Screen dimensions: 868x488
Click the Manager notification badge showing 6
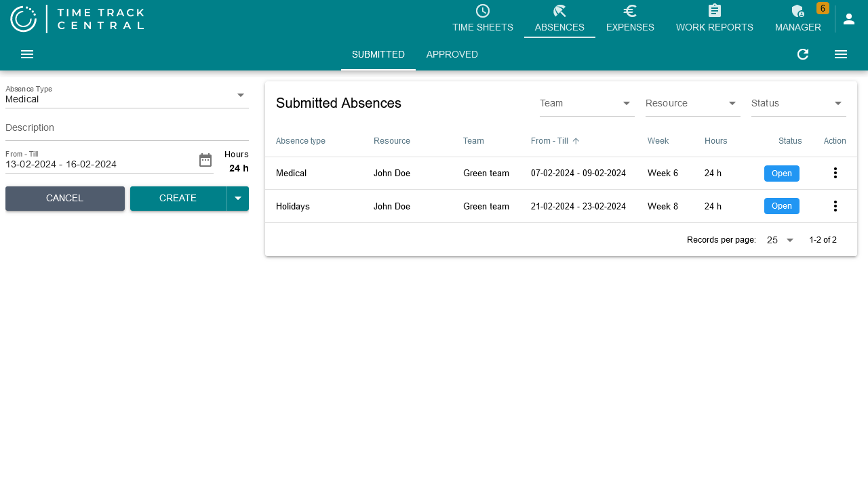pyautogui.click(x=823, y=8)
